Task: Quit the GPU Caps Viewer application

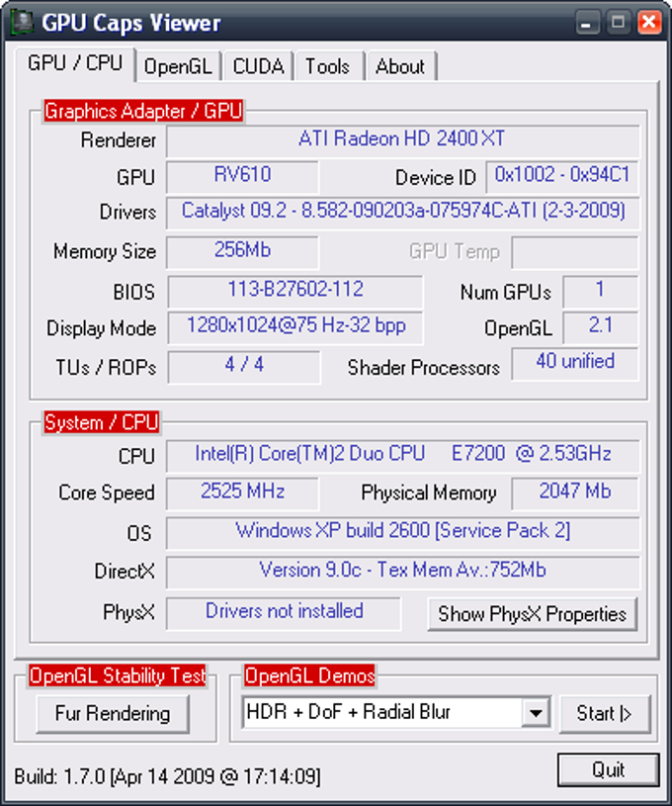Action: click(x=609, y=770)
